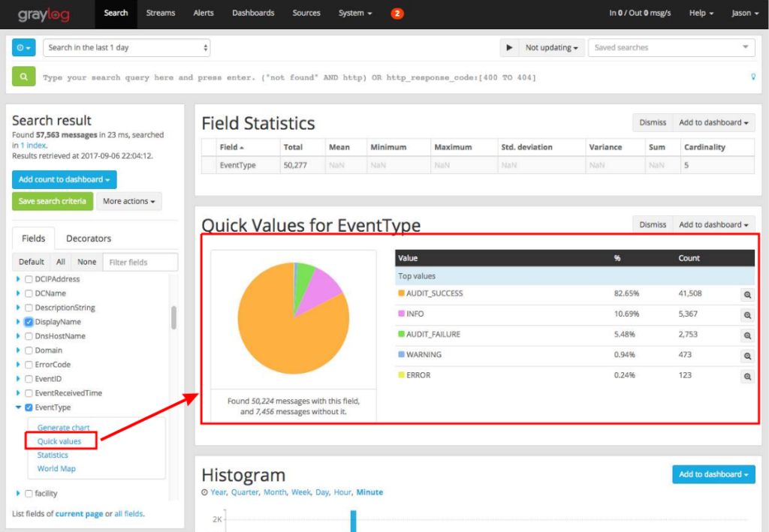Screen dimensions: 769x532
Task: Dismiss the Field Statistics widget
Action: [x=653, y=122]
